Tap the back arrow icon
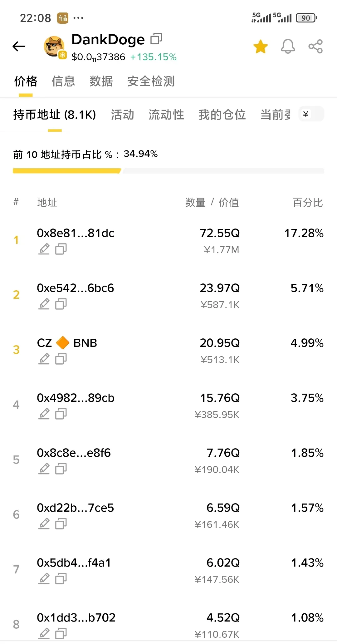This screenshot has width=337, height=644. 19,47
